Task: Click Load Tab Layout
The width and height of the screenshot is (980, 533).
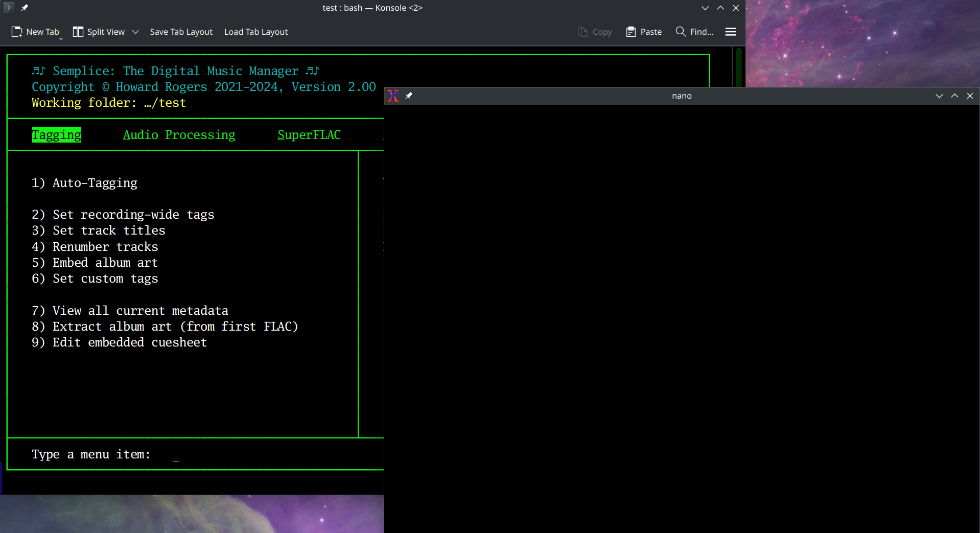Action: tap(255, 31)
